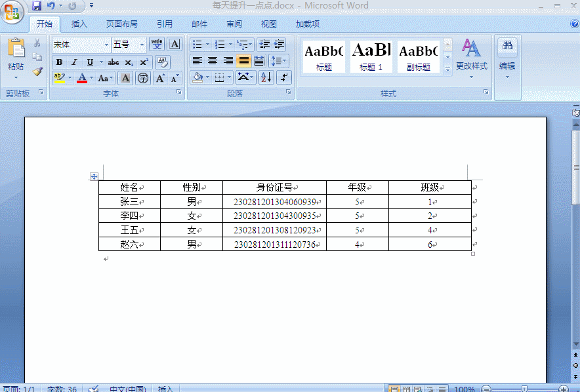Apply the 副标题 style
The width and height of the screenshot is (580, 392).
click(419, 56)
